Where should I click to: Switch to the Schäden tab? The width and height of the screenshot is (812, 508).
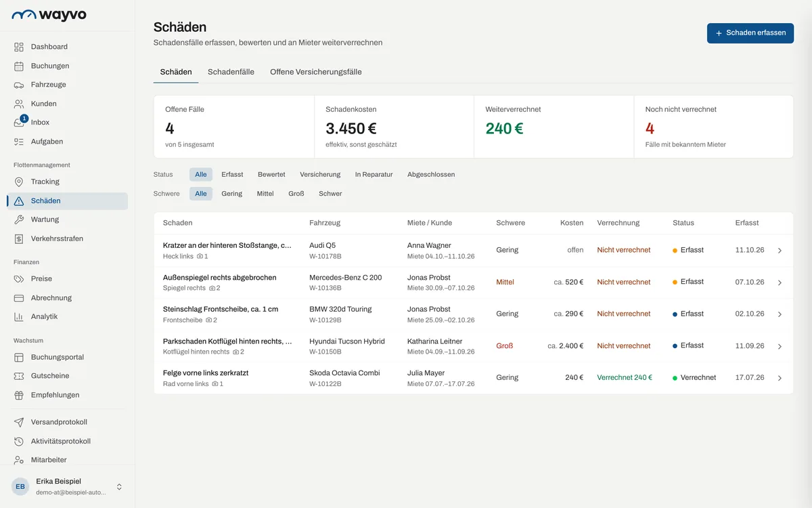click(x=176, y=72)
